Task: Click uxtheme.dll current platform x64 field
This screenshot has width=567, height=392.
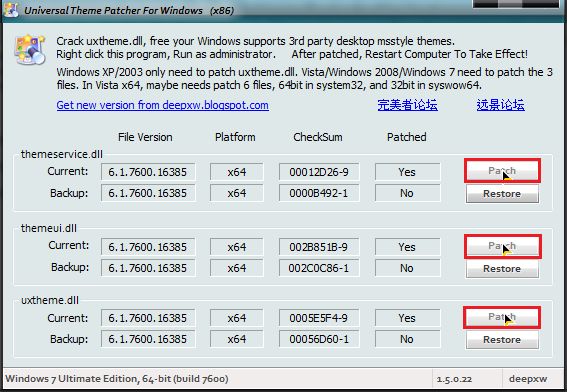Action: (x=236, y=318)
